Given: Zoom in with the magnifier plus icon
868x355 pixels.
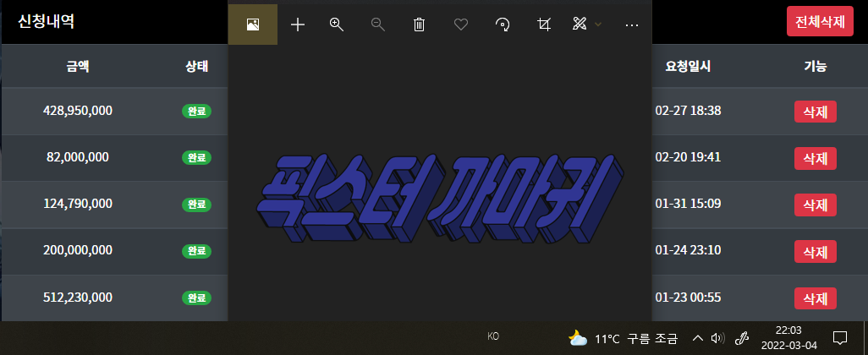Looking at the screenshot, I should [x=337, y=25].
